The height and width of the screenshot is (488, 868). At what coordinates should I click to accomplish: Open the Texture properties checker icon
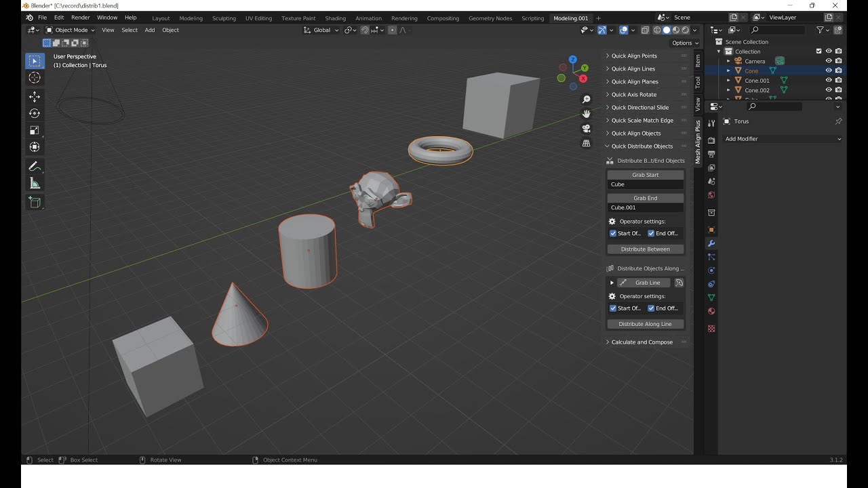point(711,329)
